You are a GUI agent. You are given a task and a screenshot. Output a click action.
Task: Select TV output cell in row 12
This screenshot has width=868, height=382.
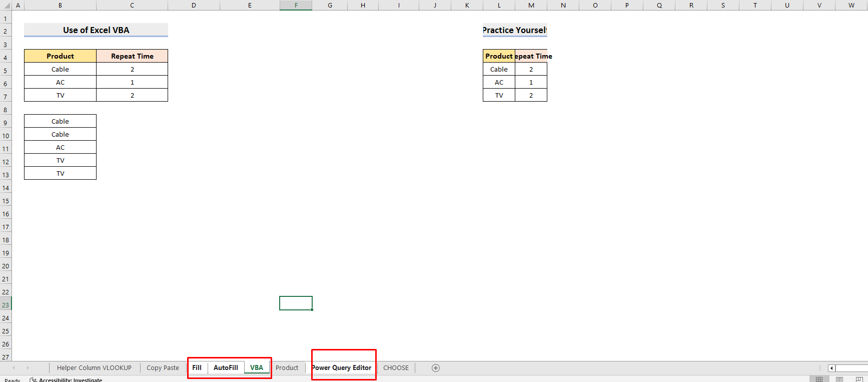tap(60, 160)
